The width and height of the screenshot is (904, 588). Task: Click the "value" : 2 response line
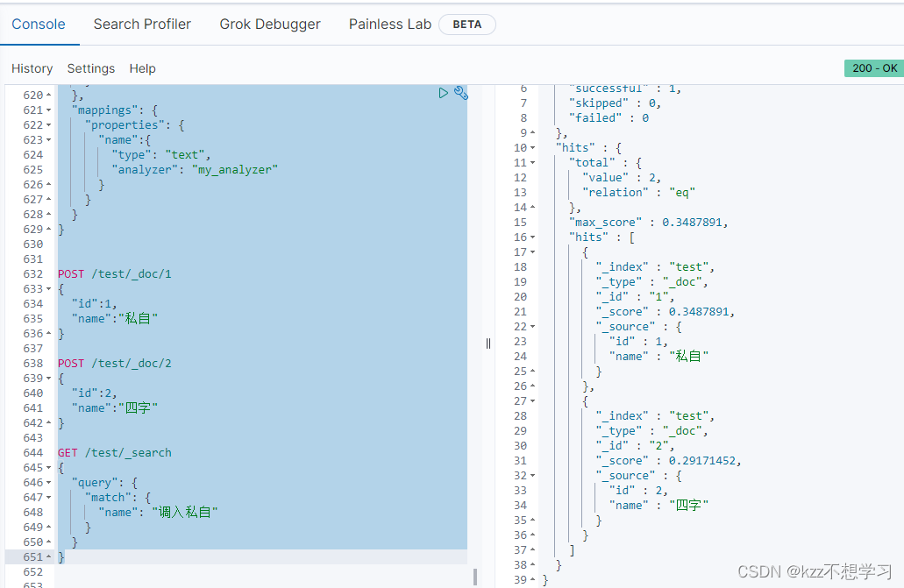click(622, 178)
